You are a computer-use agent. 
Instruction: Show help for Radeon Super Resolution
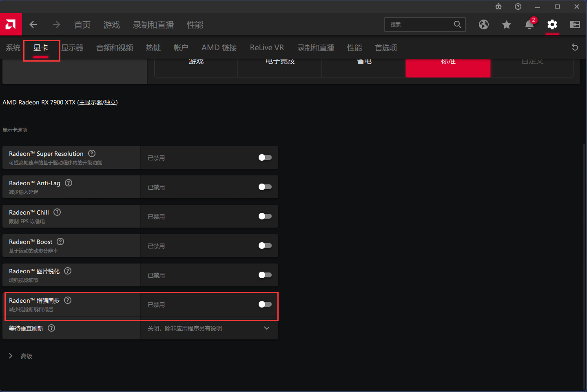click(92, 153)
